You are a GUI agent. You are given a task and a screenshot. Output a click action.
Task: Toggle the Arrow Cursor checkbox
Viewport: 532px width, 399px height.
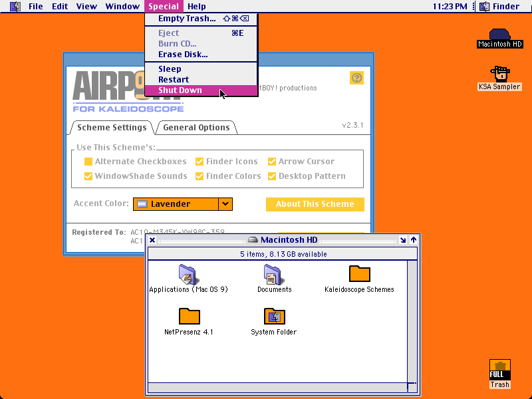[x=272, y=162]
